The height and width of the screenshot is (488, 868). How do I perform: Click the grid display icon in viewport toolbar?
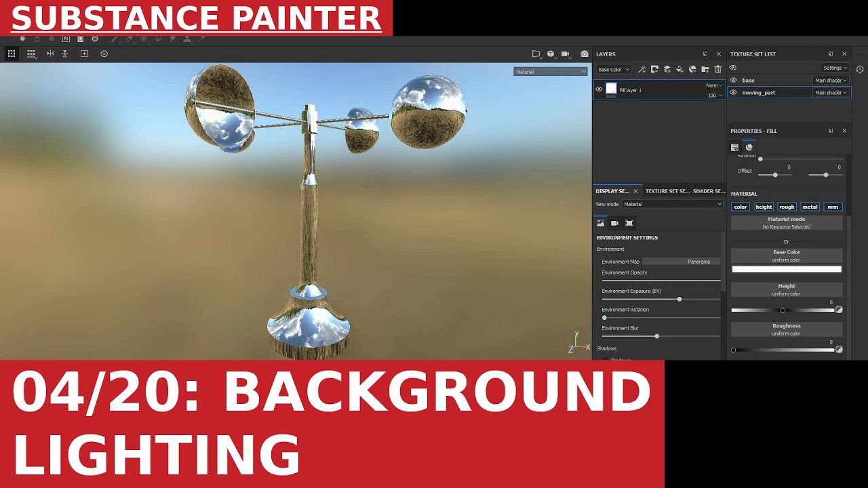pyautogui.click(x=12, y=54)
